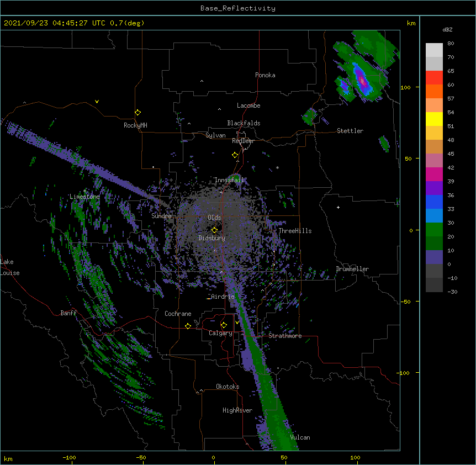
Task: Click the dBZ legend heading
Action: point(447,29)
